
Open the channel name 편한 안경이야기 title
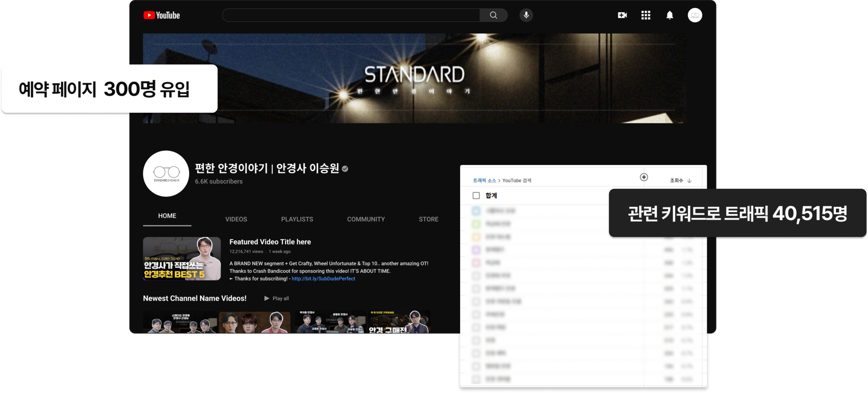point(267,168)
